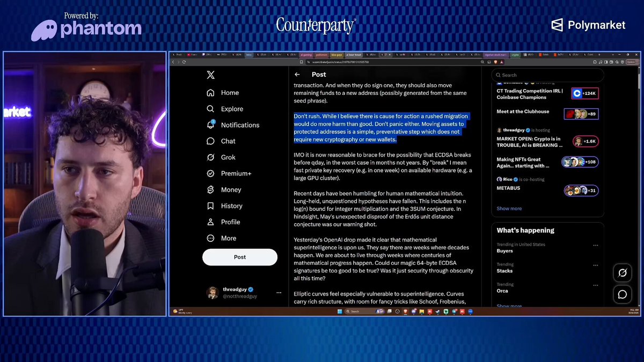This screenshot has width=644, height=362.
Task: Open Notifications via the bell icon
Action: (211, 125)
